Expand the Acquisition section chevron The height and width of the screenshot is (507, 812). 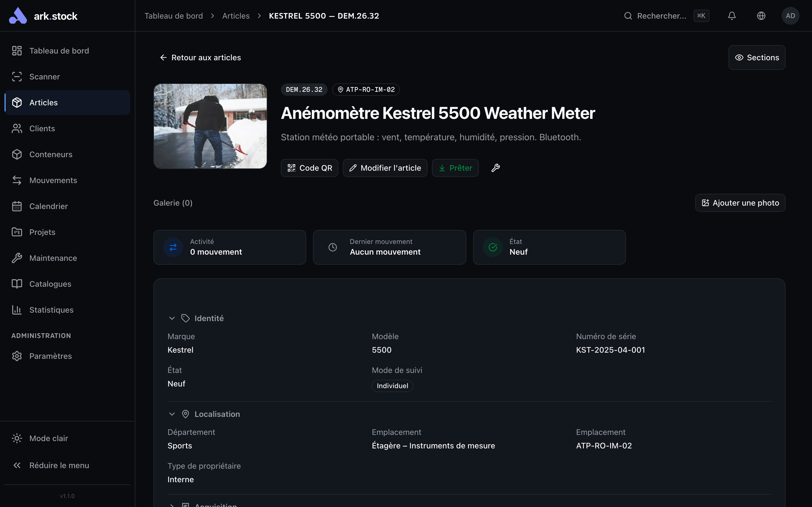[x=172, y=505]
